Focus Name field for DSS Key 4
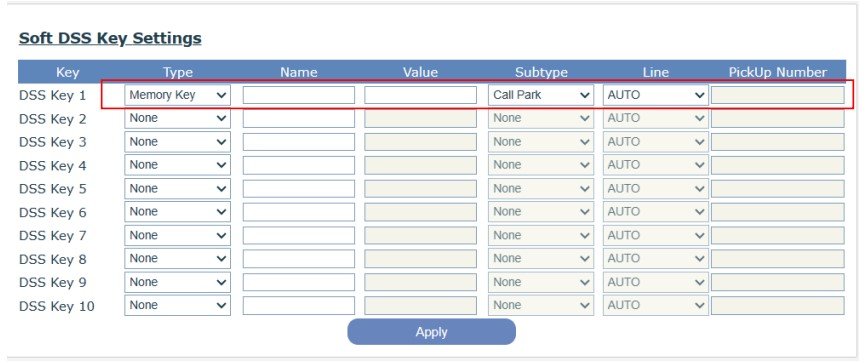This screenshot has height=363, width=866. 299,165
